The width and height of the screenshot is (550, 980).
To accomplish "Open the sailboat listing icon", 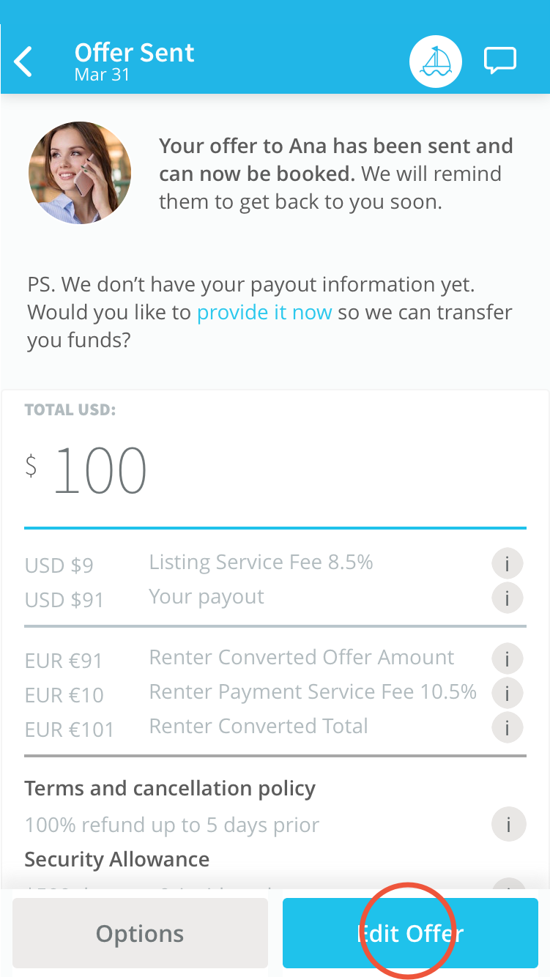I will (x=436, y=62).
